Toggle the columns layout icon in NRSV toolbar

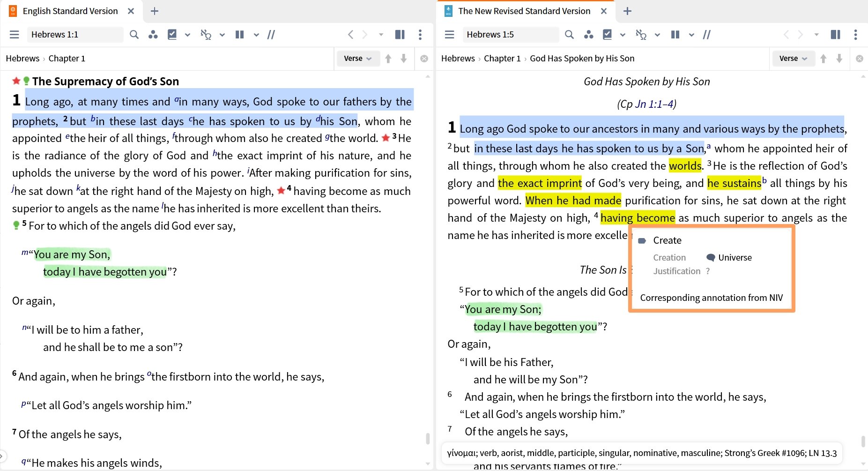click(x=675, y=35)
